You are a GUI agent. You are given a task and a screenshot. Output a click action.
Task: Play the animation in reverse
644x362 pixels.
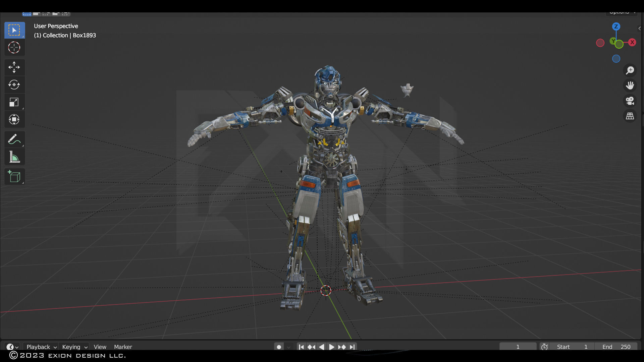pos(322,347)
